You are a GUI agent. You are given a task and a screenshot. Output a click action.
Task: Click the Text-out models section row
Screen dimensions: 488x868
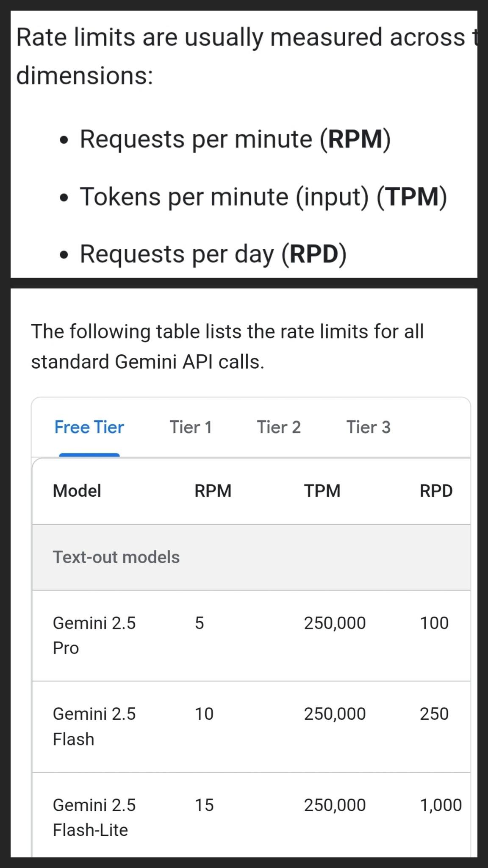[116, 557]
